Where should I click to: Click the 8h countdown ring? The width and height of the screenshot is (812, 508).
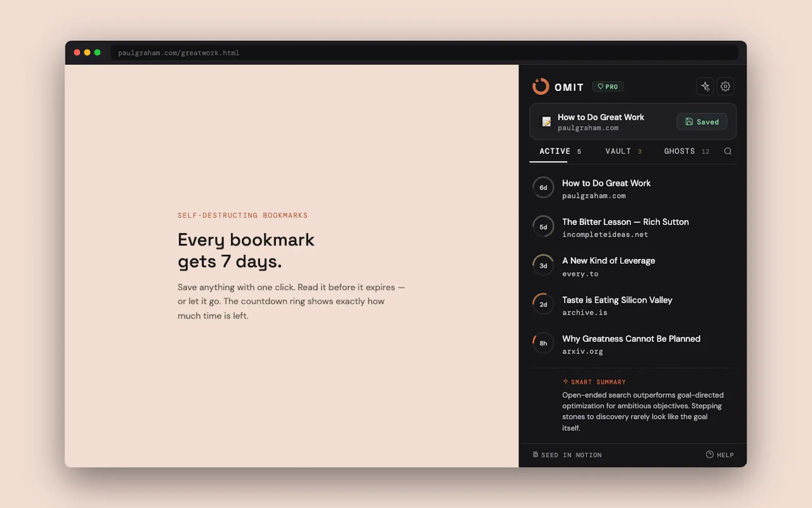pos(543,343)
